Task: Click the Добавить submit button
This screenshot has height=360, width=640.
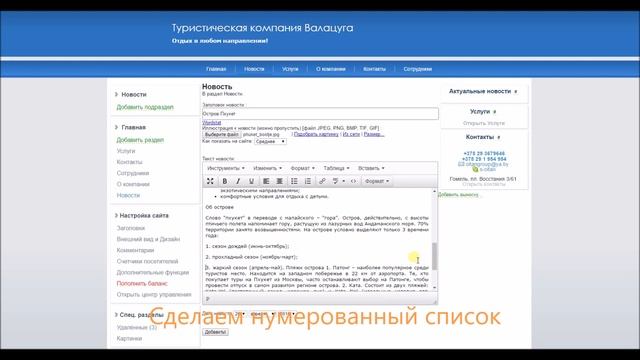Action: 215,332
